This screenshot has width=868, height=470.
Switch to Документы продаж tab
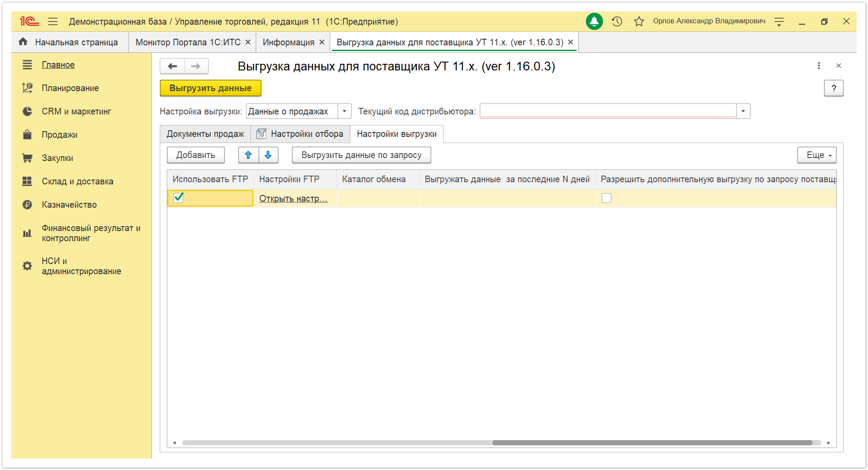(x=205, y=134)
